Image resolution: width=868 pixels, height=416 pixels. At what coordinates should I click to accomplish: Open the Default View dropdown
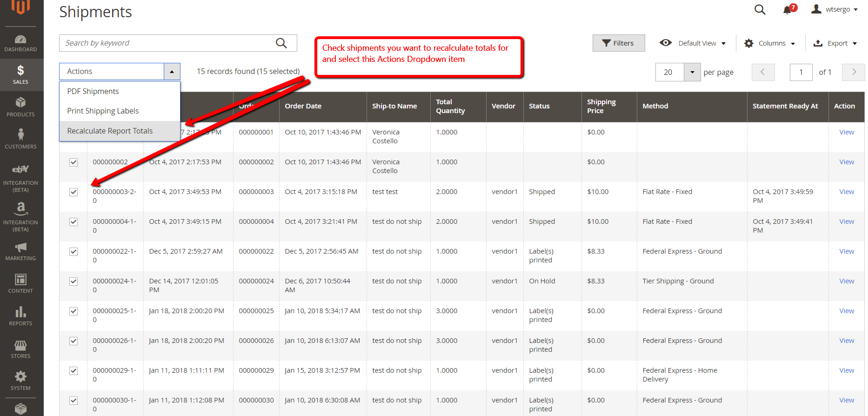[x=693, y=43]
